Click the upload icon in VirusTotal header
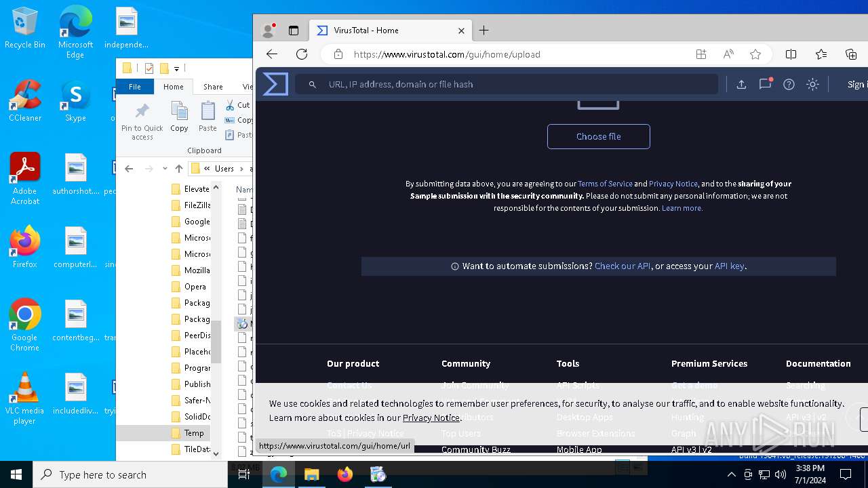 pyautogui.click(x=741, y=84)
